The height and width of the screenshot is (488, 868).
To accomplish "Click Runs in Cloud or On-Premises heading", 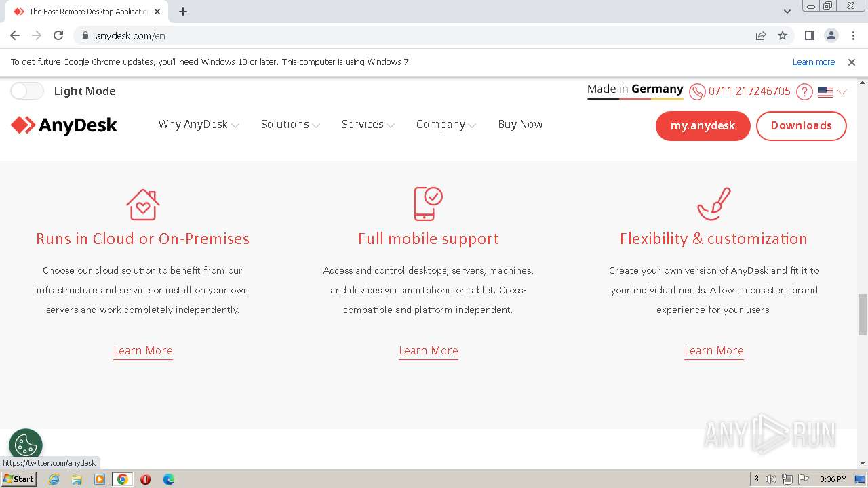I will pyautogui.click(x=143, y=239).
